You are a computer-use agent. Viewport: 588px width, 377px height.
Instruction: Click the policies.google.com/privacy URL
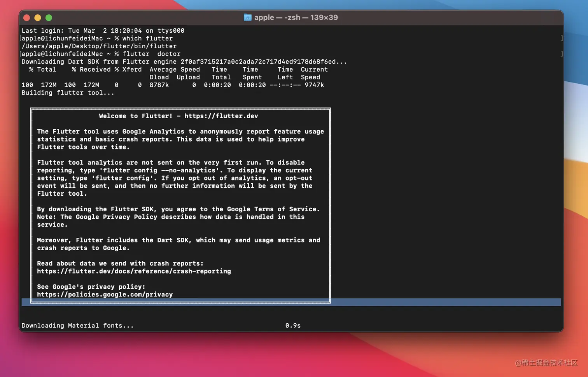coord(105,295)
